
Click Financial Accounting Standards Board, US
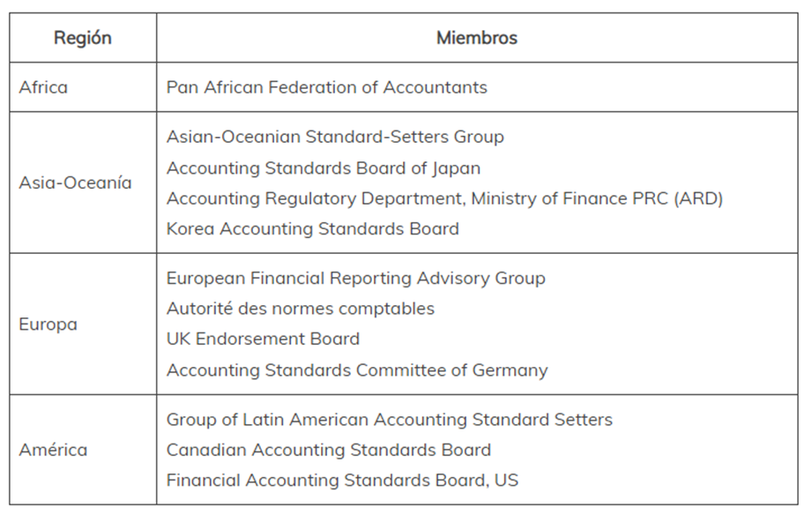click(342, 480)
